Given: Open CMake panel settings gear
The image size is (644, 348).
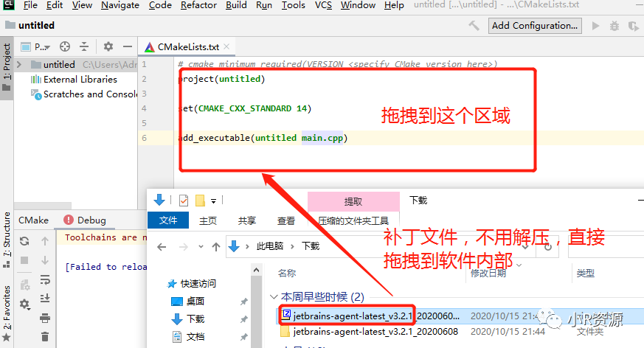Looking at the screenshot, I should 24,304.
